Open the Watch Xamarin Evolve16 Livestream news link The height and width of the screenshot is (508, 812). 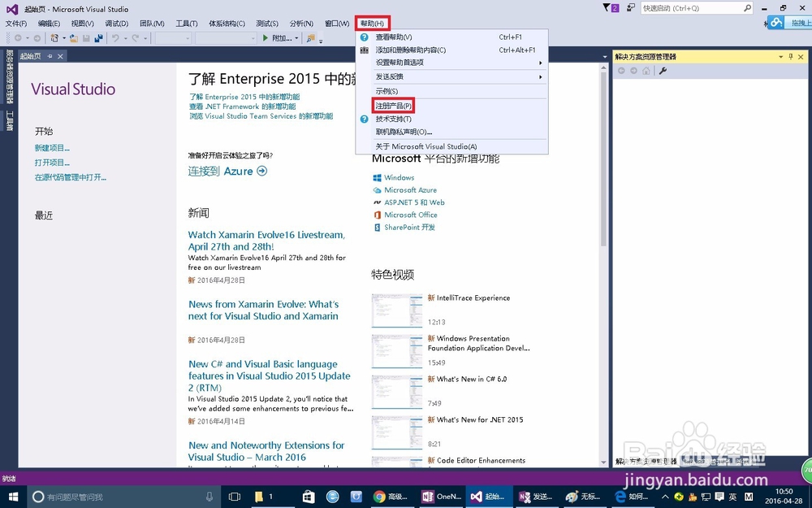(x=266, y=241)
